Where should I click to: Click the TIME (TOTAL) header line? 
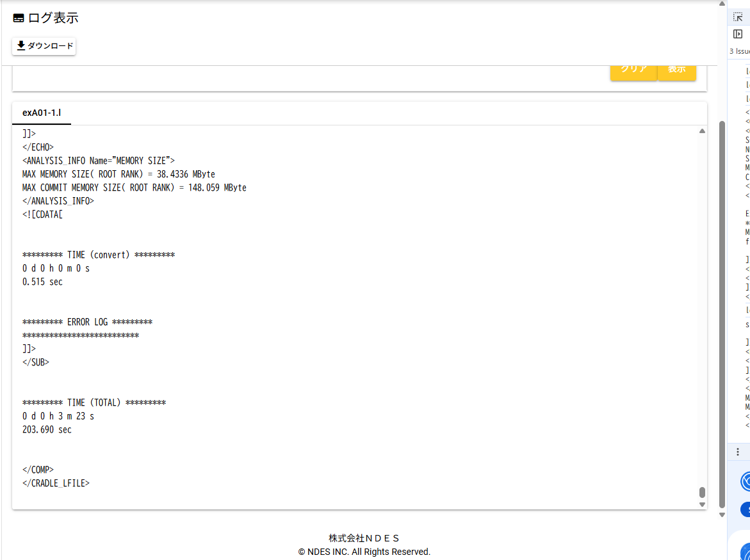click(94, 403)
